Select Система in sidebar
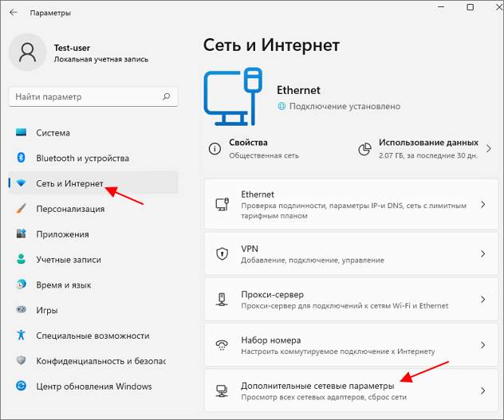Screen dimensions: 504x420 tap(93, 133)
